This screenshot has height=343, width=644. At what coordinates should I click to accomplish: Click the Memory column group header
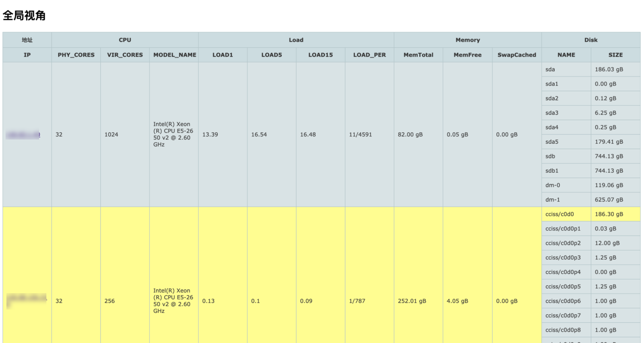point(468,40)
